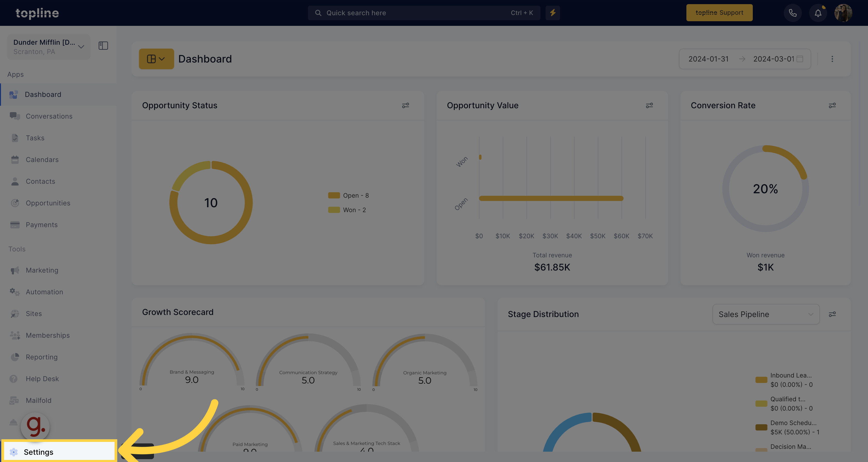
Task: Click the Automation gears icon
Action: [x=15, y=292]
